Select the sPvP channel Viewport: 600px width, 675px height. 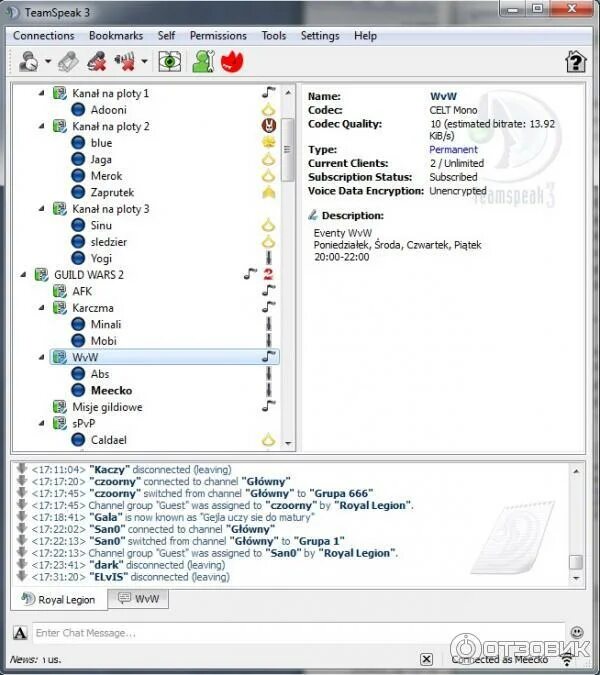coord(84,424)
